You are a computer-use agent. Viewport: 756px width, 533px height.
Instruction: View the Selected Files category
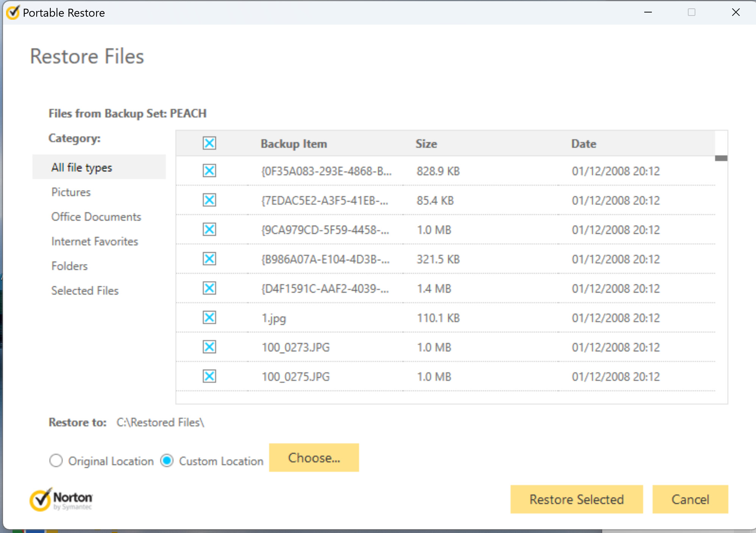click(x=85, y=291)
